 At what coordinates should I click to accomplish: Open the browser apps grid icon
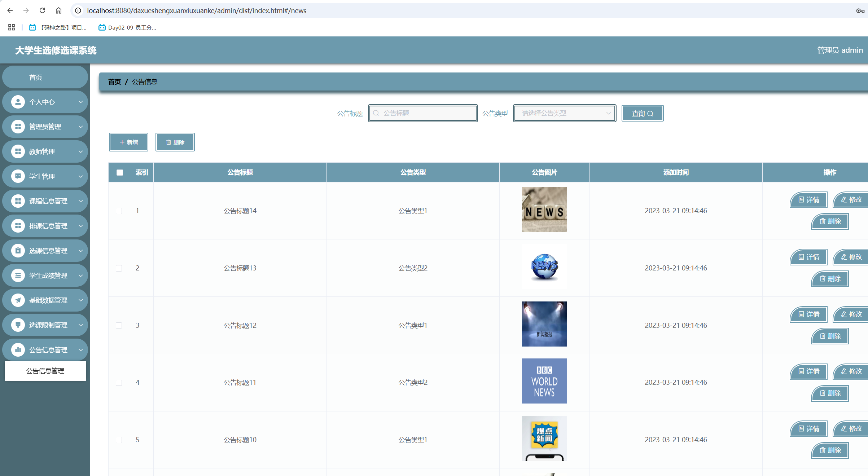tap(12, 27)
